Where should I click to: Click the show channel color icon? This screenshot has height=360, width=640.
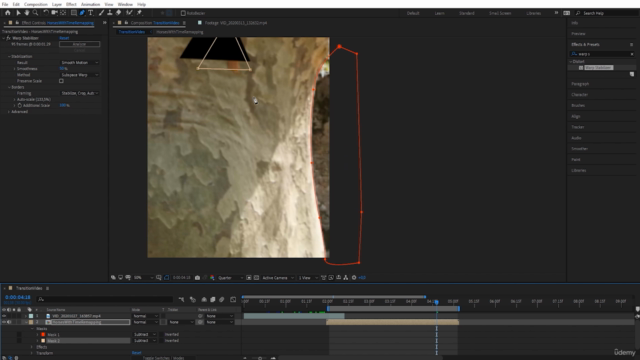(212, 278)
